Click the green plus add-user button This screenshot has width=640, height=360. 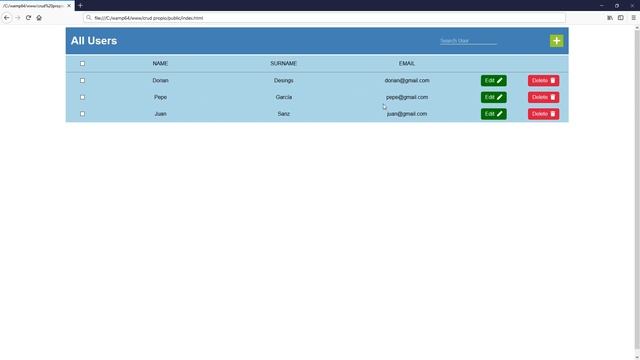(x=556, y=41)
